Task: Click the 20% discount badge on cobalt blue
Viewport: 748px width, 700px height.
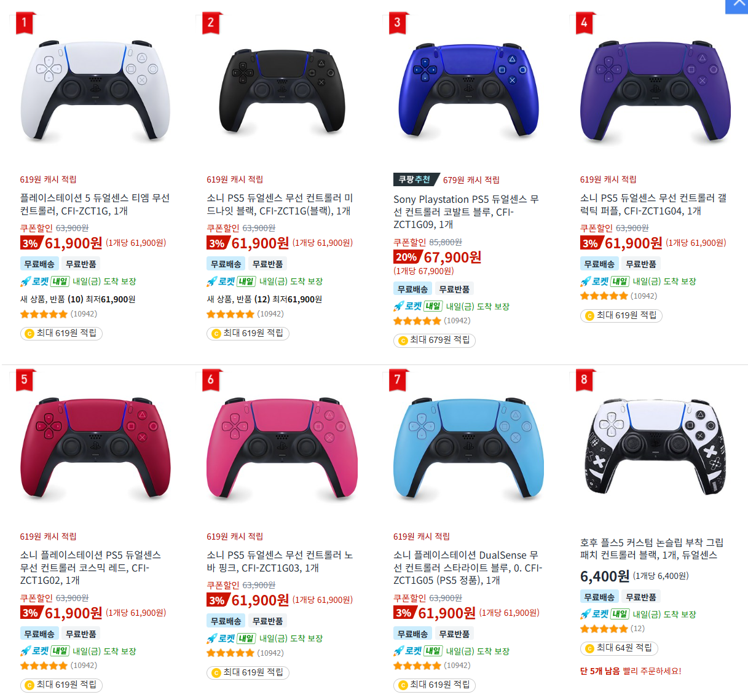Action: 407,257
